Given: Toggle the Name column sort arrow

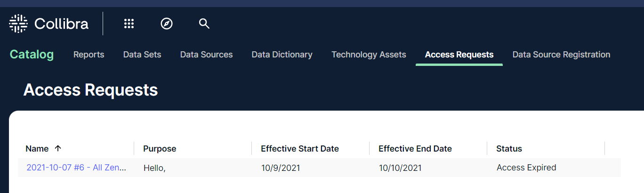Looking at the screenshot, I should [x=58, y=148].
